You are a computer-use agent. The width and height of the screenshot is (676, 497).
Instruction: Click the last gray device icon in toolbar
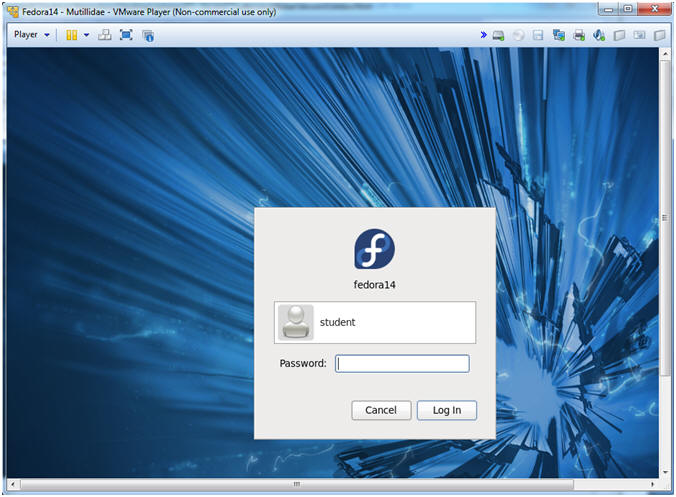click(x=660, y=35)
